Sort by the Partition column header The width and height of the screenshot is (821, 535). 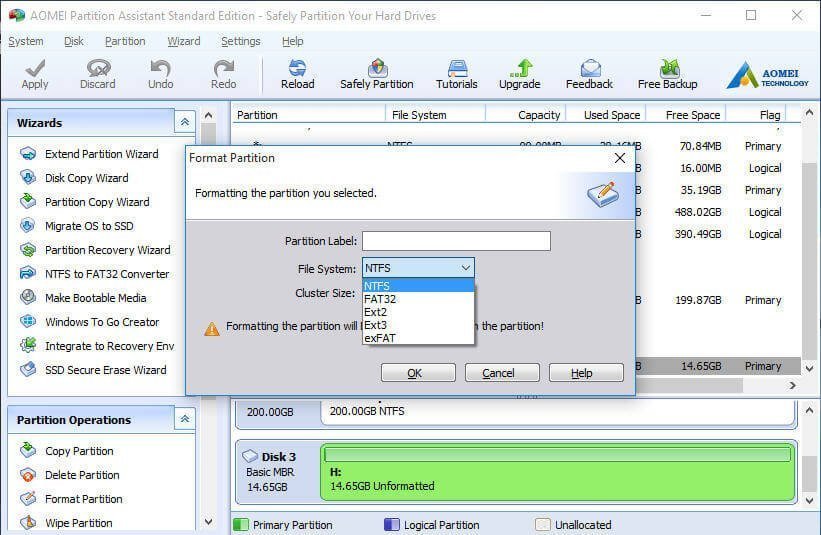click(x=309, y=115)
